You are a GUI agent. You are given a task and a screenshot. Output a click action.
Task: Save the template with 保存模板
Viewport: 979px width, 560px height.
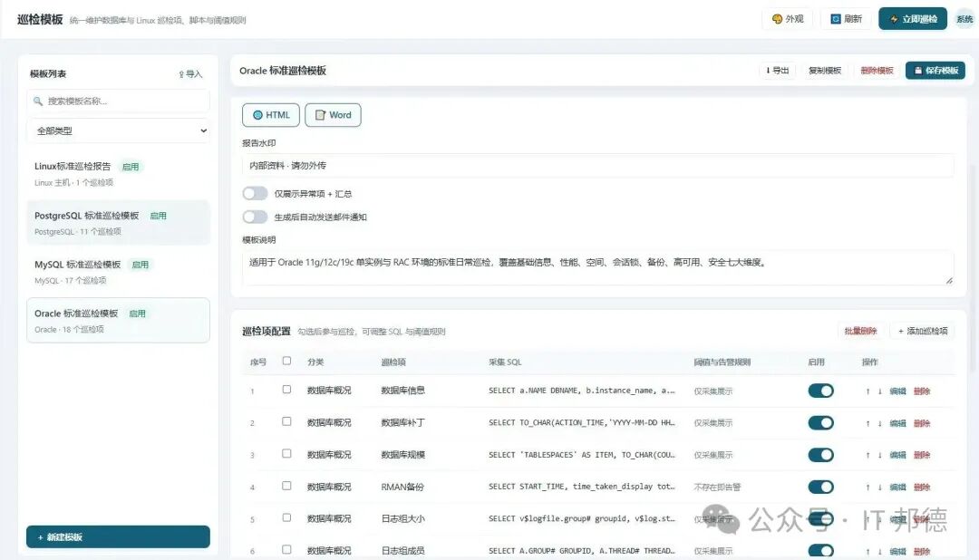click(x=935, y=71)
